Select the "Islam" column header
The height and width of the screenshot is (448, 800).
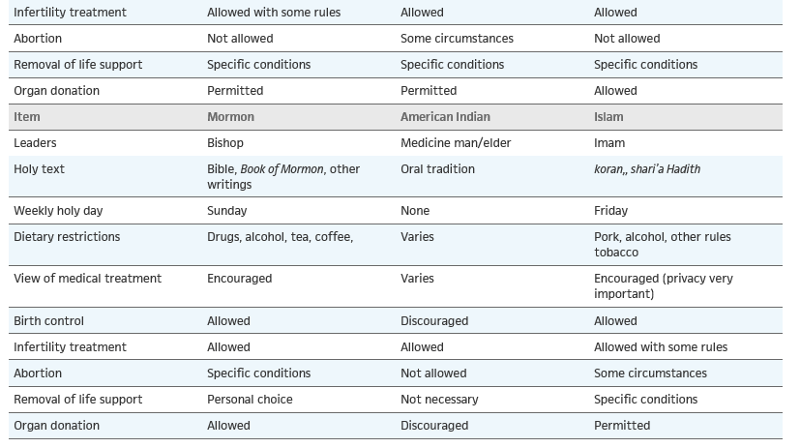pyautogui.click(x=609, y=117)
